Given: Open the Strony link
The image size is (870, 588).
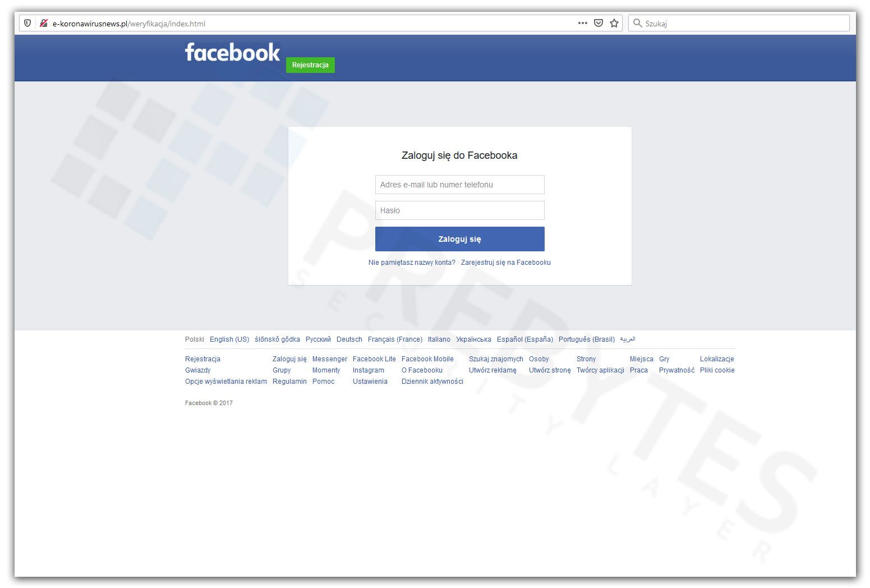Looking at the screenshot, I should [x=586, y=359].
